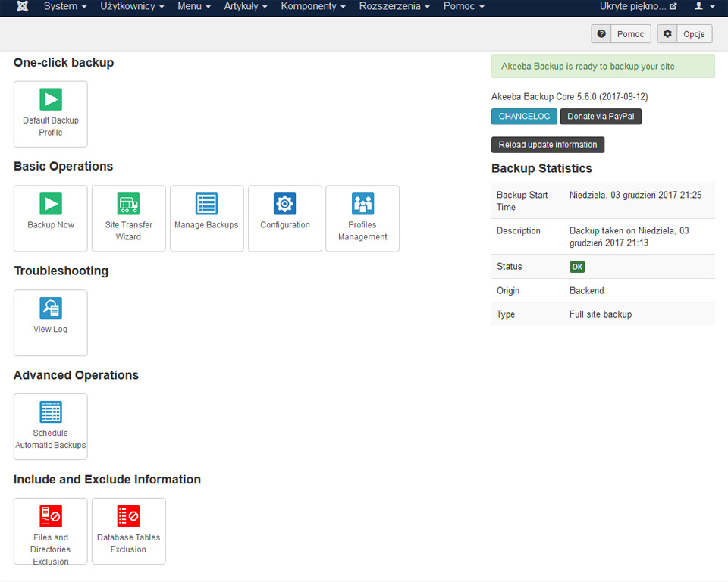The image size is (728, 582).
Task: Open the Configuration gear icon
Action: 284,204
